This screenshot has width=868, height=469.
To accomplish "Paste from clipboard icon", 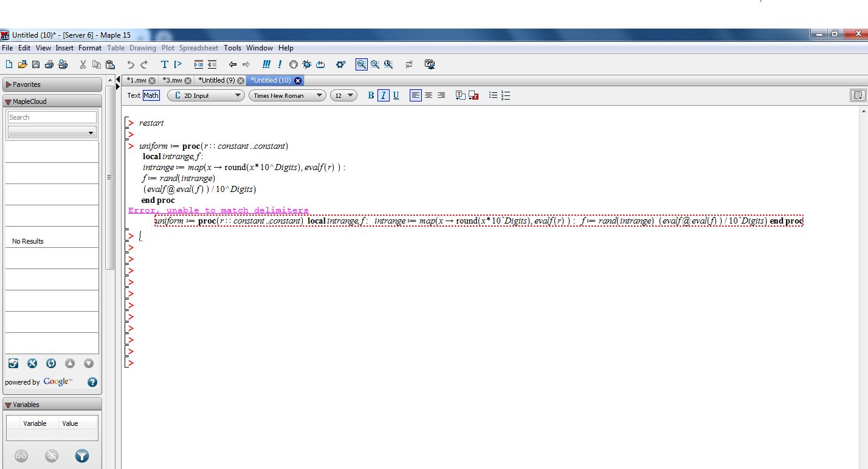I will coord(110,64).
